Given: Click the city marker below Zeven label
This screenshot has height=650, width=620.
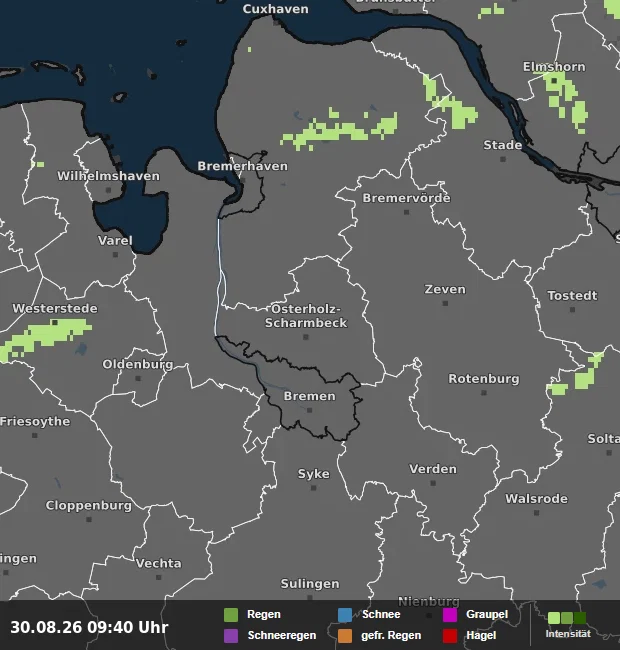Looking at the screenshot, I should [445, 303].
